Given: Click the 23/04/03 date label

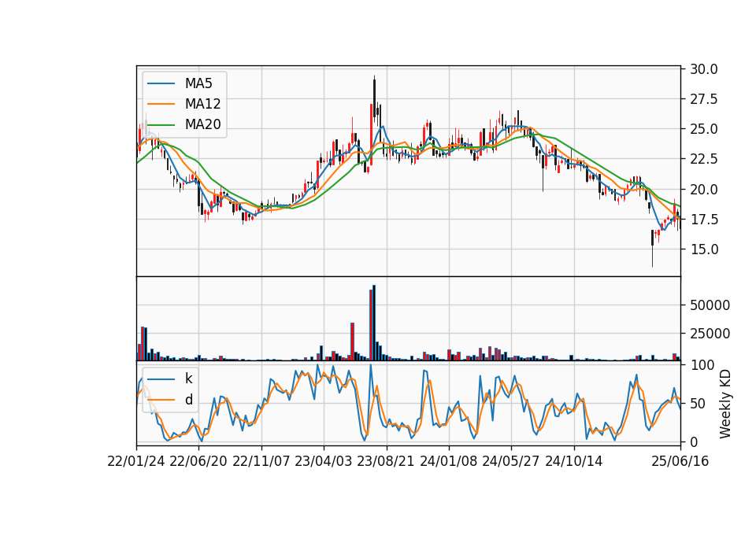Looking at the screenshot, I should pyautogui.click(x=324, y=461).
